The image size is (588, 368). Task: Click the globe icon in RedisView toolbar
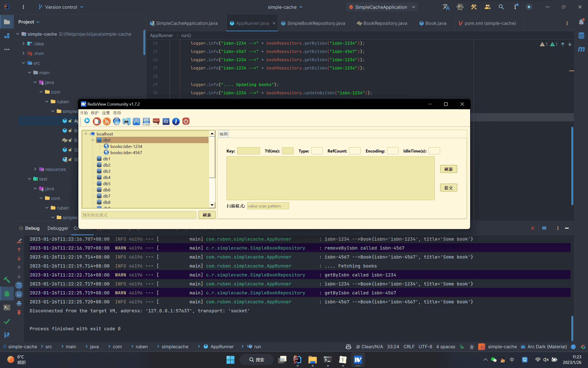point(117,121)
